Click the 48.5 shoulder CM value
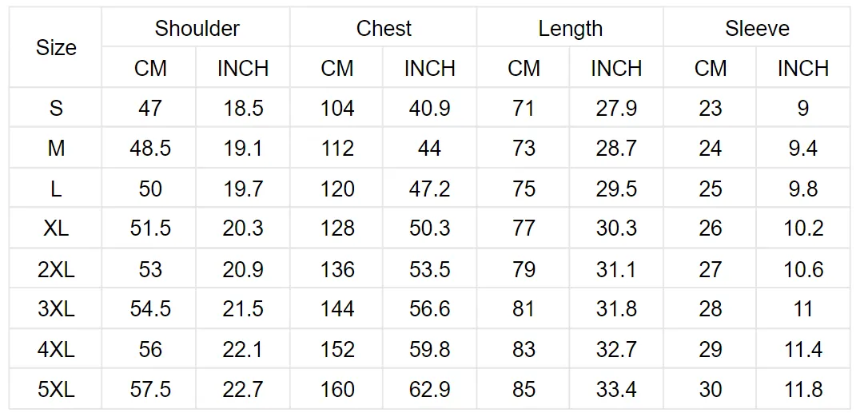 150,149
